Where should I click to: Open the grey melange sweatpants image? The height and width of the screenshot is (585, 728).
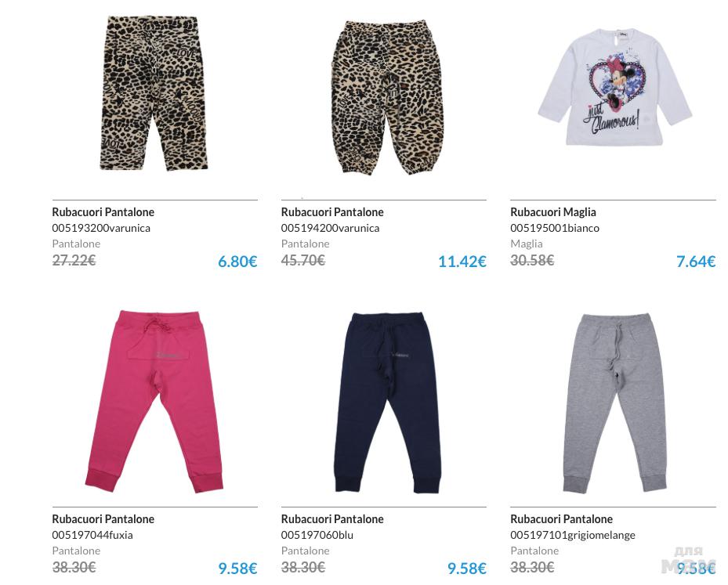click(616, 403)
